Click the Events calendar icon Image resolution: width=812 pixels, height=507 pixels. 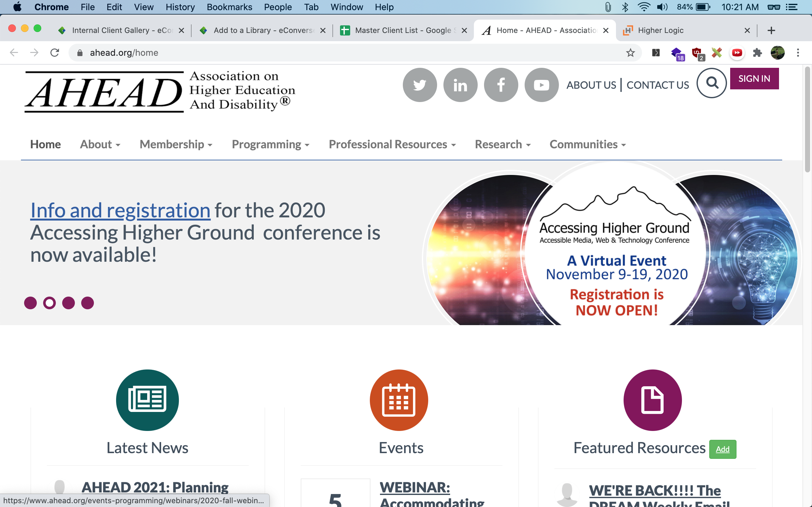click(399, 400)
